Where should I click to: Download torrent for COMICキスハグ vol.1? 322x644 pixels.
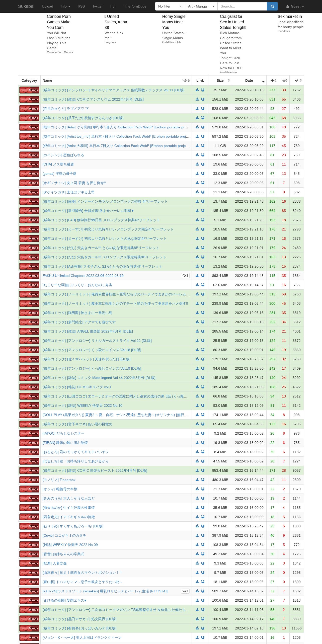click(197, 387)
